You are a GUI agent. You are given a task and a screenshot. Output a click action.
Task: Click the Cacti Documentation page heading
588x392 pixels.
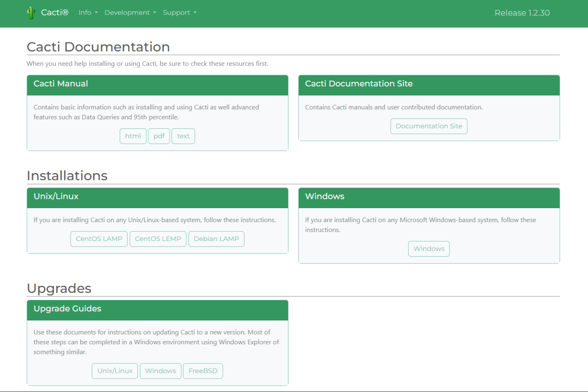tap(98, 47)
